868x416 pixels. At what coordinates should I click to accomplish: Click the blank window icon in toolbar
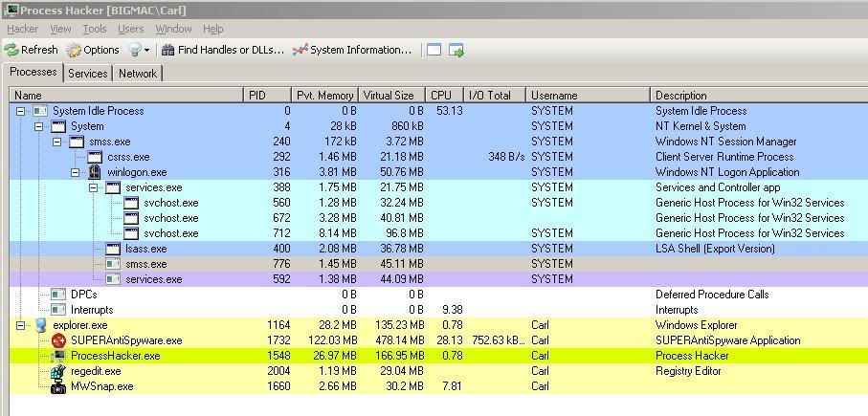click(434, 51)
